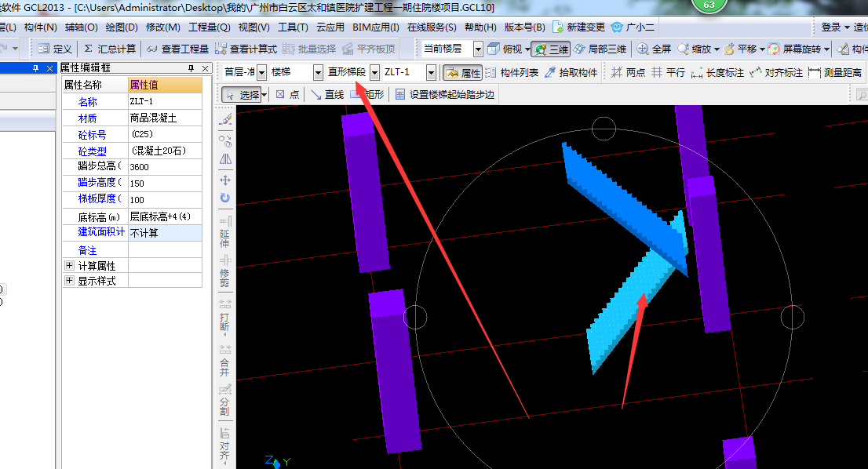Click 广小二 assistant button
Viewport: 868px width, 469px height.
pos(633,27)
